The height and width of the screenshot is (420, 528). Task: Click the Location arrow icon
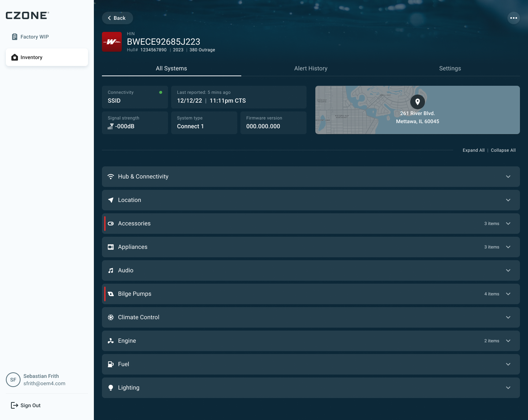click(111, 200)
